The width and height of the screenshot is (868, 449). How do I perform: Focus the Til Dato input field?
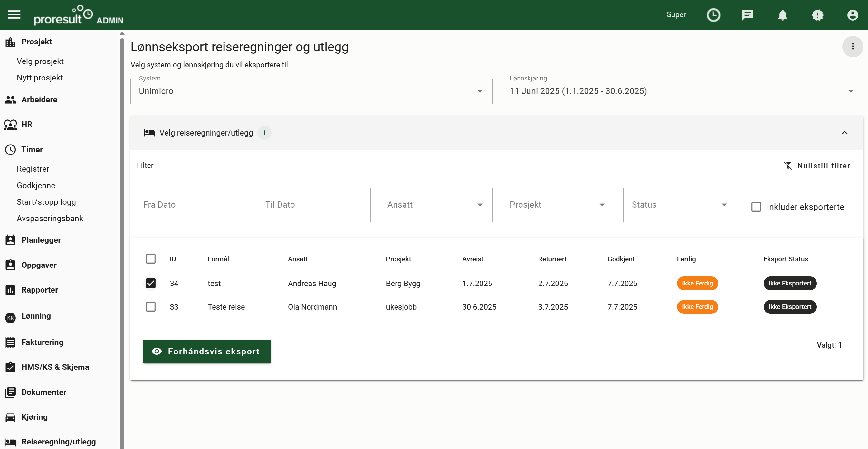[314, 205]
